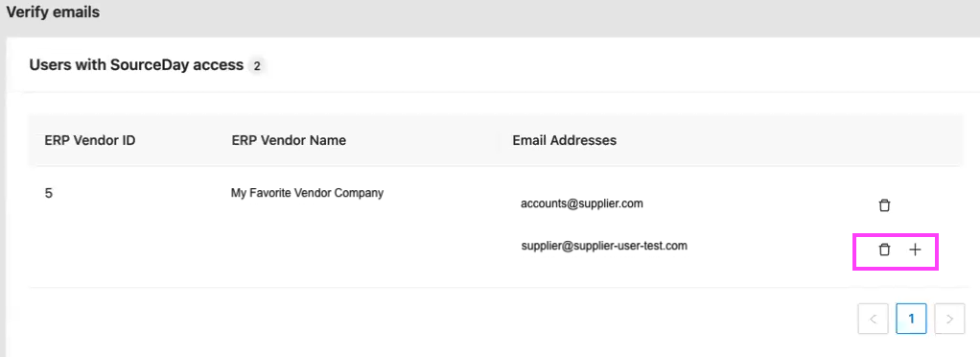Image resolution: width=980 pixels, height=357 pixels.
Task: Add a new email with plus icon
Action: 915,250
